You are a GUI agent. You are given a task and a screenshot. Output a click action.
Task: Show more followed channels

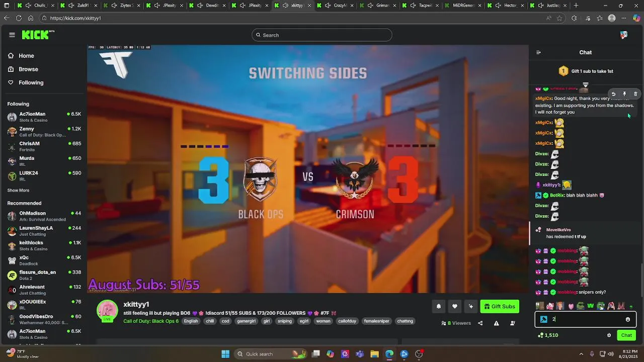pos(18,191)
